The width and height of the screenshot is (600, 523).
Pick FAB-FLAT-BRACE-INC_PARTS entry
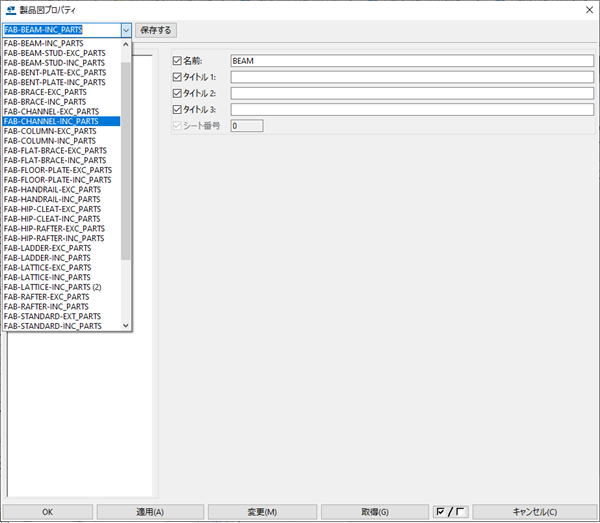click(62, 160)
